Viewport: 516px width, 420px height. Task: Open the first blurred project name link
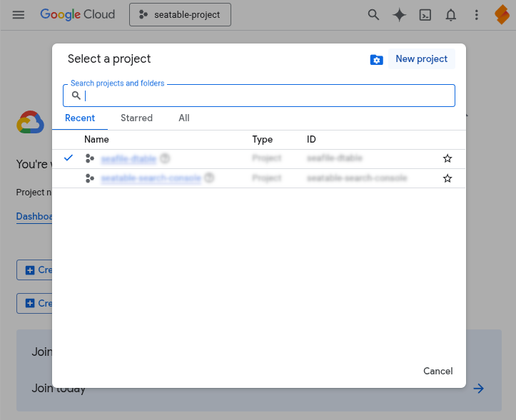pyautogui.click(x=128, y=159)
